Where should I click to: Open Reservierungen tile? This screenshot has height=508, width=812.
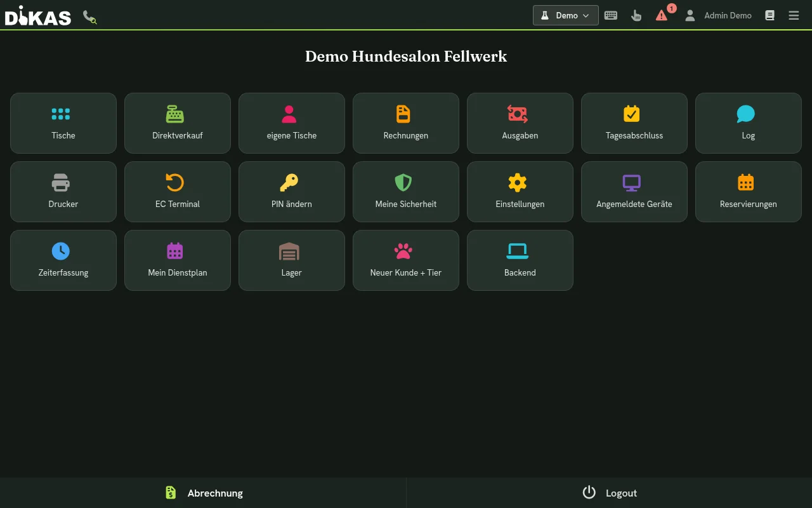click(x=749, y=192)
